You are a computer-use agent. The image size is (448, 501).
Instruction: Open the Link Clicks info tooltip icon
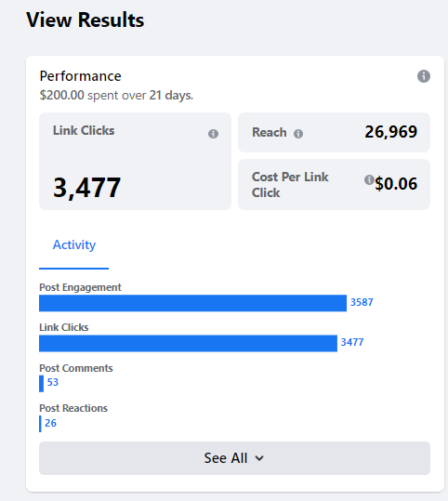(213, 134)
